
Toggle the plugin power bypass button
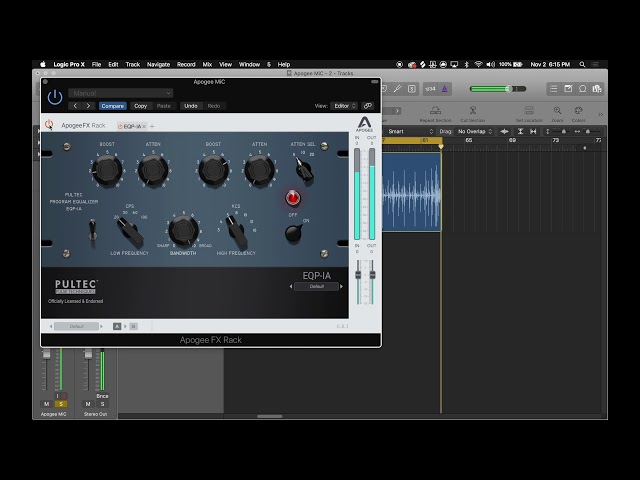55,97
